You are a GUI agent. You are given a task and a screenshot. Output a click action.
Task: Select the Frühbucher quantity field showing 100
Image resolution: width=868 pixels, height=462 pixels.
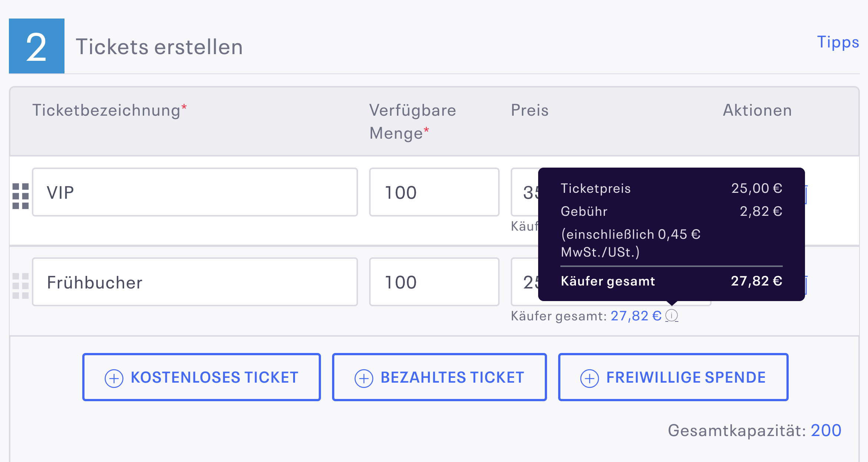(x=434, y=282)
